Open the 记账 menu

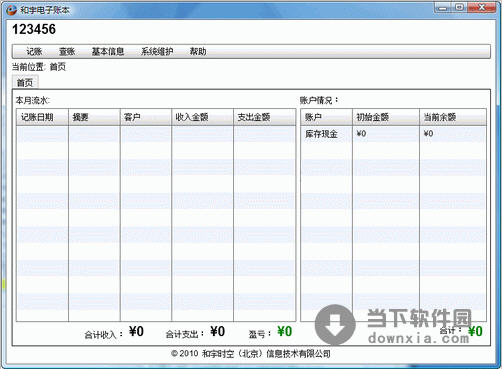pyautogui.click(x=34, y=52)
